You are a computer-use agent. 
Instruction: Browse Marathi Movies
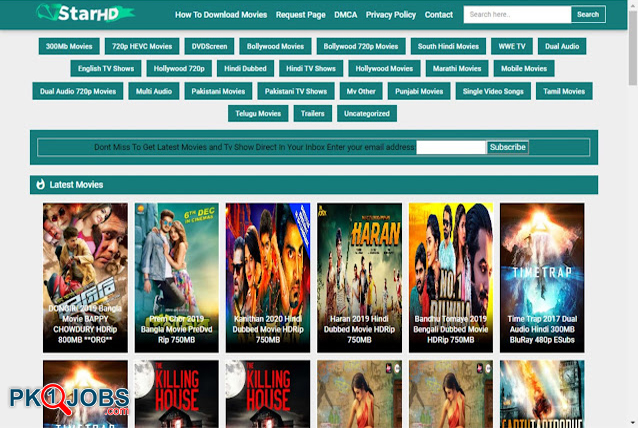(x=457, y=68)
